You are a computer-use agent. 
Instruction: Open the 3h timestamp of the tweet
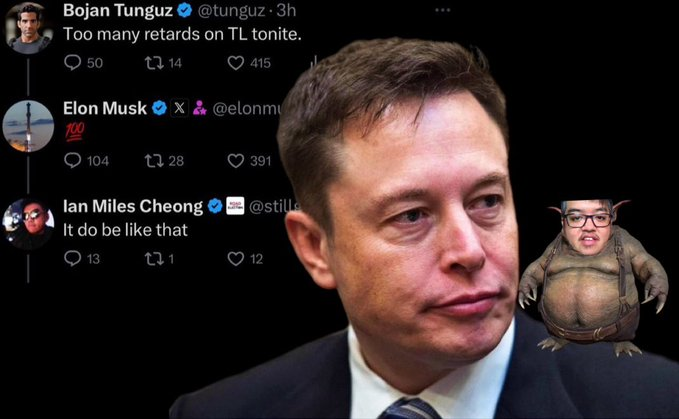(286, 10)
